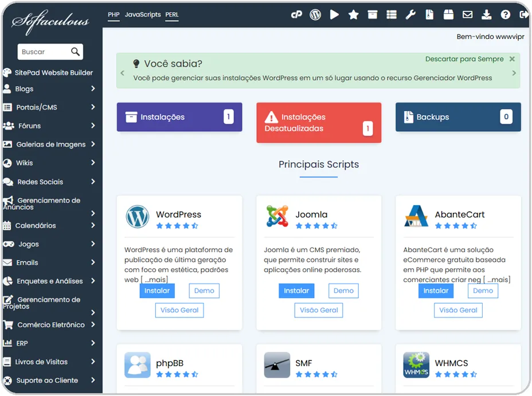The width and height of the screenshot is (532, 396).
Task: Switch to the PERL tab
Action: [x=172, y=14]
